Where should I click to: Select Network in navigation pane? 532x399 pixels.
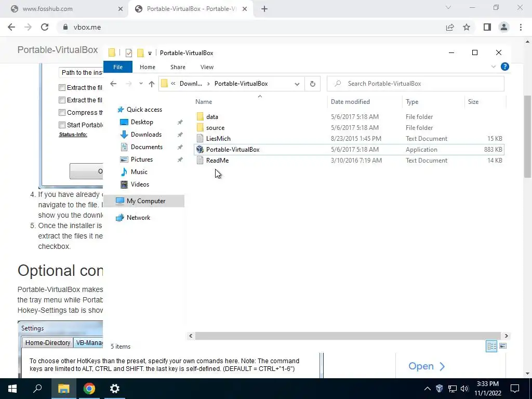click(138, 218)
